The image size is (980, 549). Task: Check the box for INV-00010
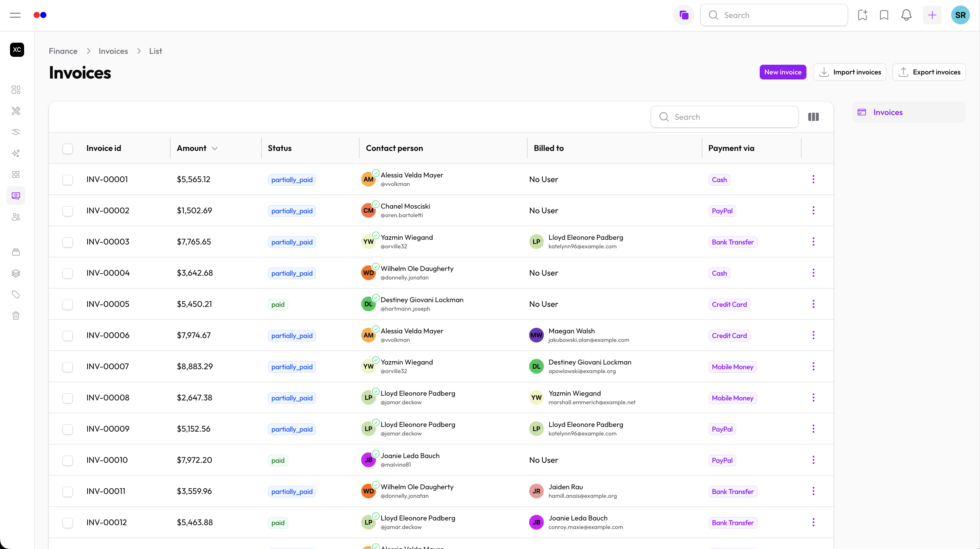(x=68, y=460)
